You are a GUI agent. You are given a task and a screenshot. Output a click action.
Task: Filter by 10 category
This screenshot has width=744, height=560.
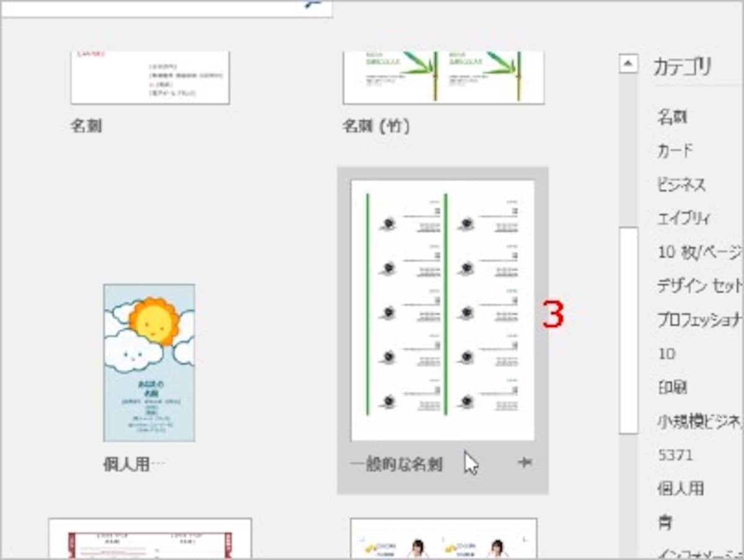[666, 354]
